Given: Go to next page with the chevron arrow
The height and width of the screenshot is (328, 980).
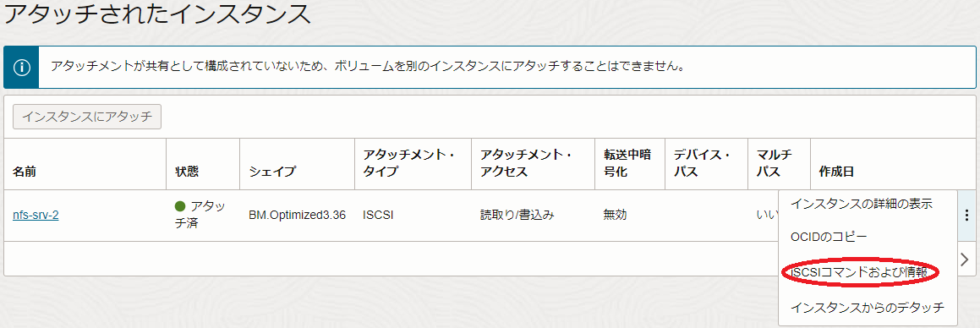Looking at the screenshot, I should click(x=965, y=259).
